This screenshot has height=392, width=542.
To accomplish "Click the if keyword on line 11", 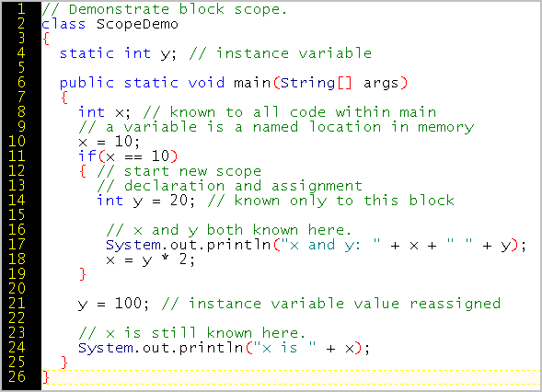I will click(86, 156).
